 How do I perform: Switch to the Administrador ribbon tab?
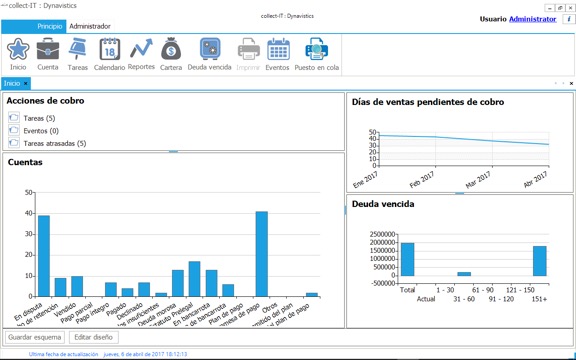coord(90,26)
